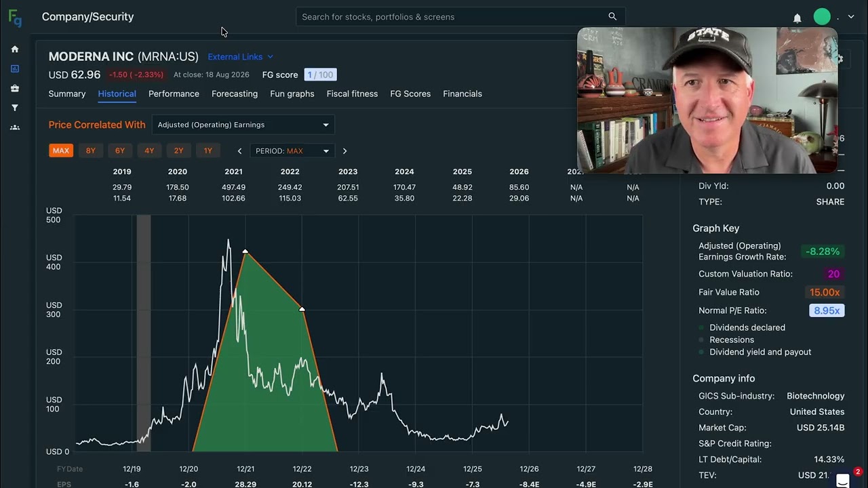Click the Fair Value Ratio 15.00x swatch
Image resolution: width=868 pixels, height=488 pixels.
click(825, 292)
